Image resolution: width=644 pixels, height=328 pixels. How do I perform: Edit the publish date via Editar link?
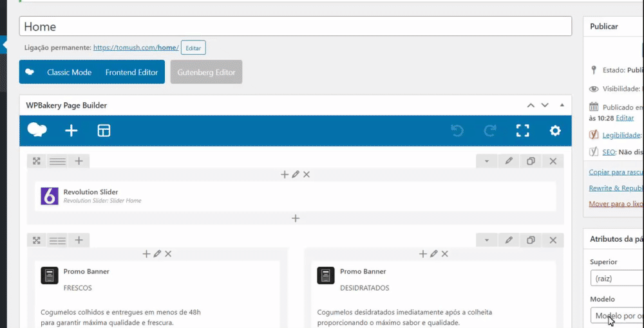[625, 118]
